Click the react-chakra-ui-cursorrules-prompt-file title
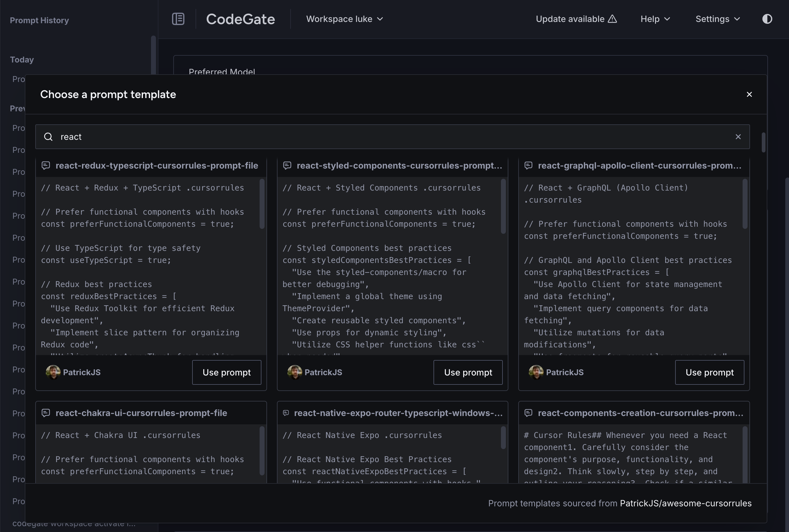Image resolution: width=789 pixels, height=532 pixels. pyautogui.click(x=141, y=413)
